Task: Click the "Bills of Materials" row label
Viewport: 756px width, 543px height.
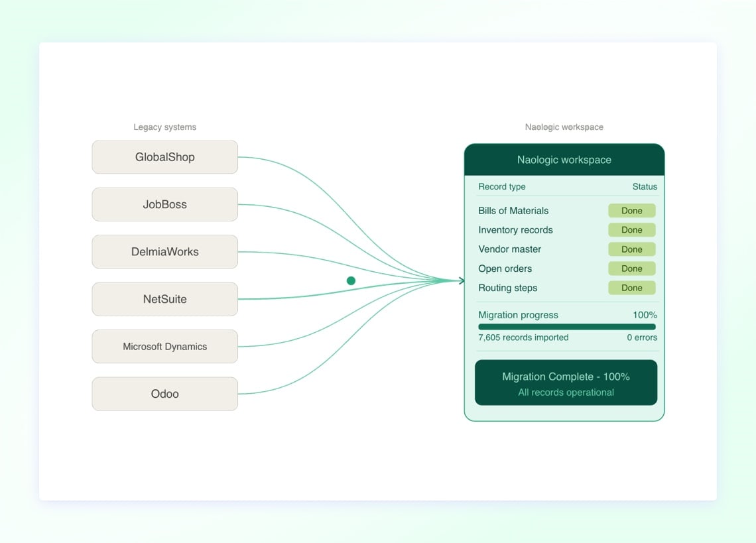Action: point(513,211)
